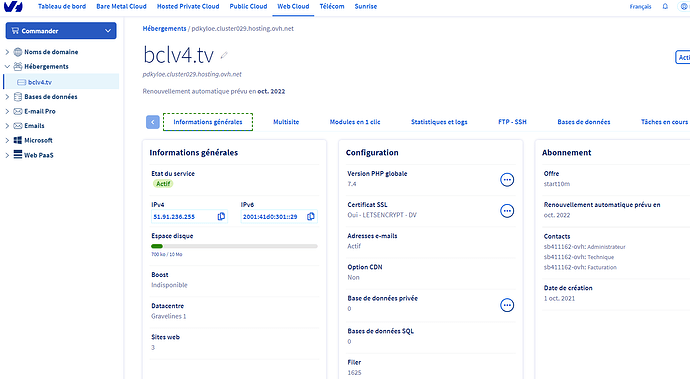This screenshot has height=379, width=690.
Task: Expand Noms de domaine tree section
Action: (7, 52)
